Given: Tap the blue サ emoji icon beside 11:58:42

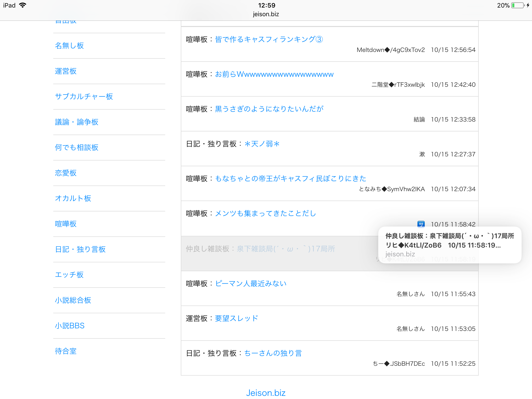Looking at the screenshot, I should 421,224.
